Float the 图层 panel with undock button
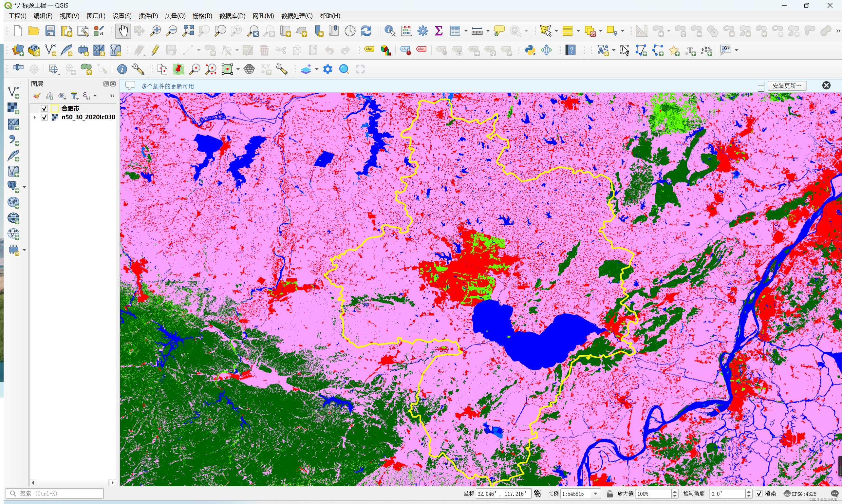 pyautogui.click(x=106, y=84)
